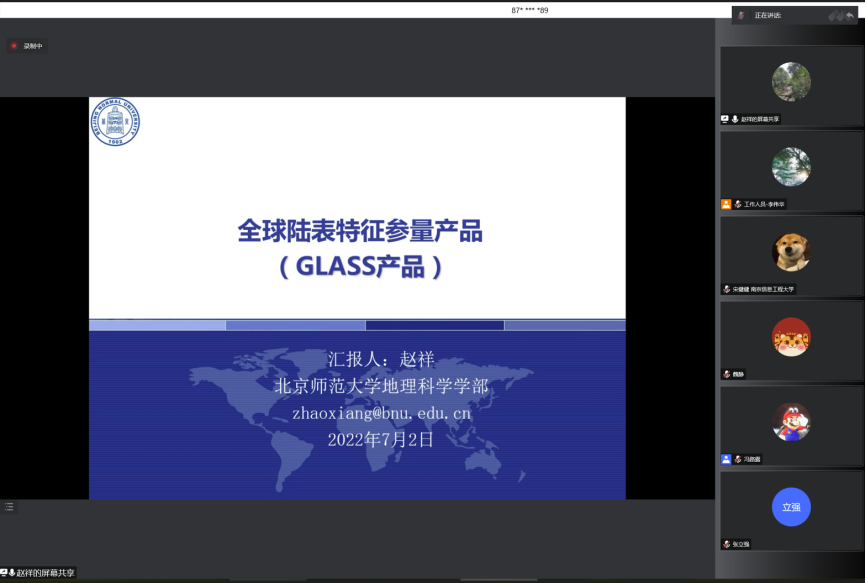Click the blue user badge beside 冯启源

[726, 459]
